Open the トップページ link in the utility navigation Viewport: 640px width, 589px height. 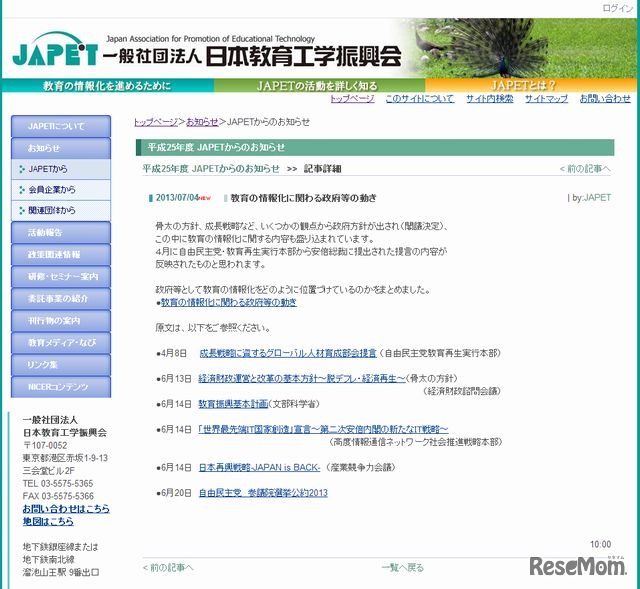pos(352,99)
